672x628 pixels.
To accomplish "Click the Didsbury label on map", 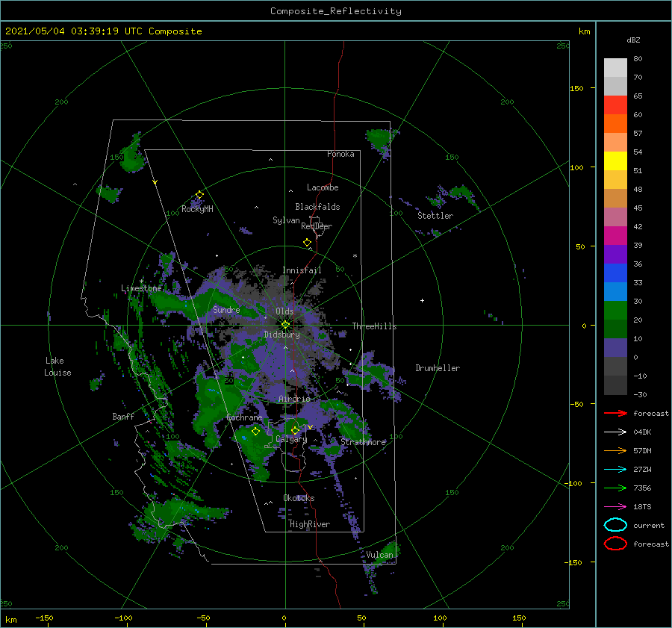I will pyautogui.click(x=282, y=335).
